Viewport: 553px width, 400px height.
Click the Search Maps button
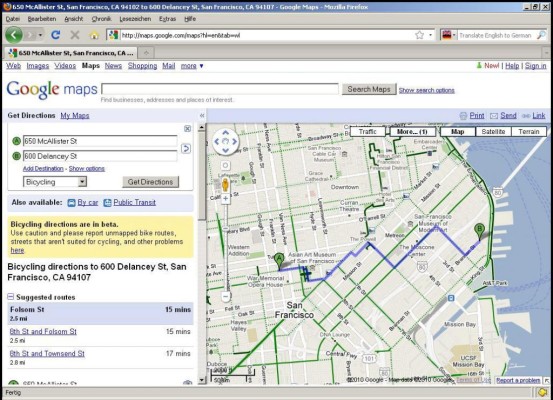(369, 89)
